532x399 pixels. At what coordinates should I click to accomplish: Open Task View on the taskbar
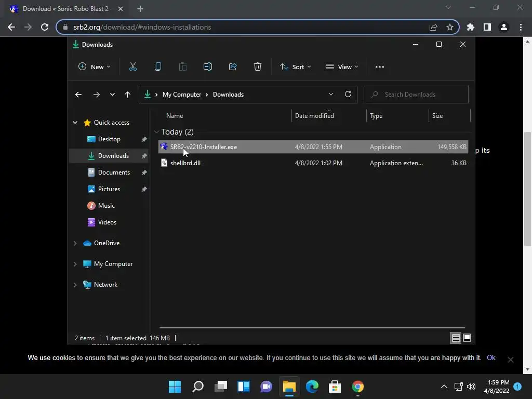pyautogui.click(x=220, y=387)
